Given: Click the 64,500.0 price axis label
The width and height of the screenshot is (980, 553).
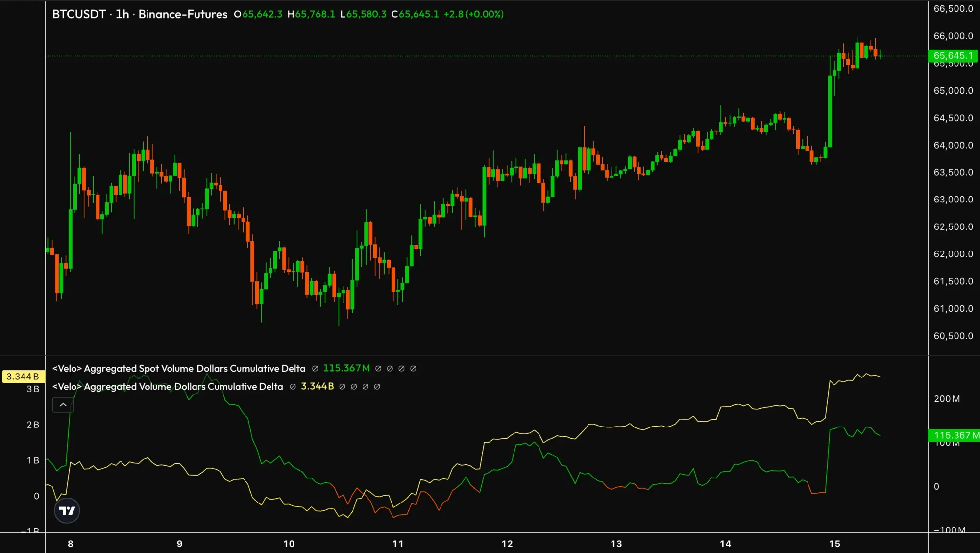Looking at the screenshot, I should click(953, 118).
